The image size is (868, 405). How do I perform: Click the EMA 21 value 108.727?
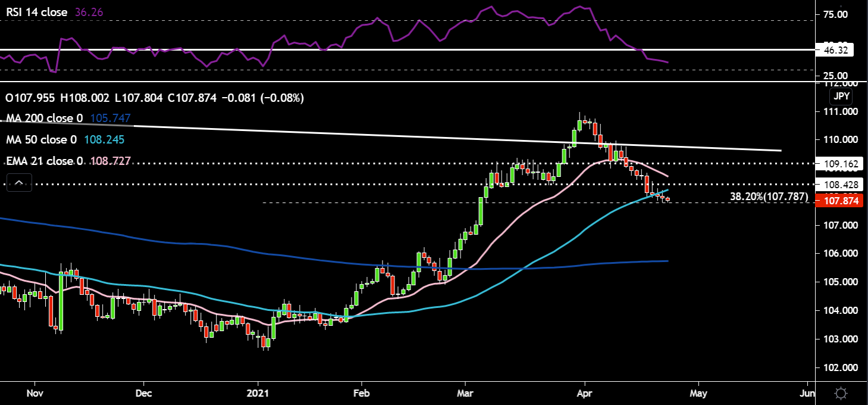(109, 161)
